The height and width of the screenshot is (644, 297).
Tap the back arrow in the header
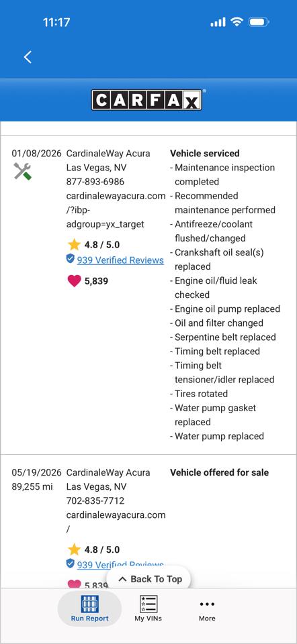[x=28, y=57]
